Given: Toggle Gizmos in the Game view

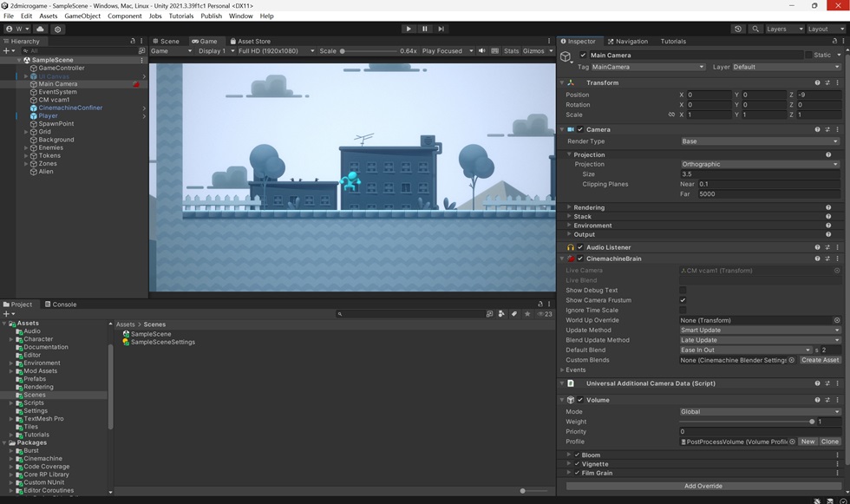Looking at the screenshot, I should pos(533,50).
